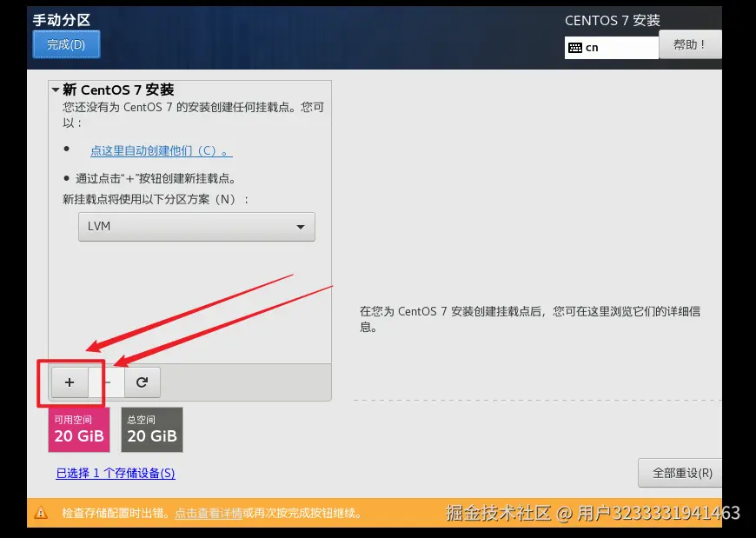Click the 手动分区 title text
Screen dimensions: 756x538
point(61,20)
